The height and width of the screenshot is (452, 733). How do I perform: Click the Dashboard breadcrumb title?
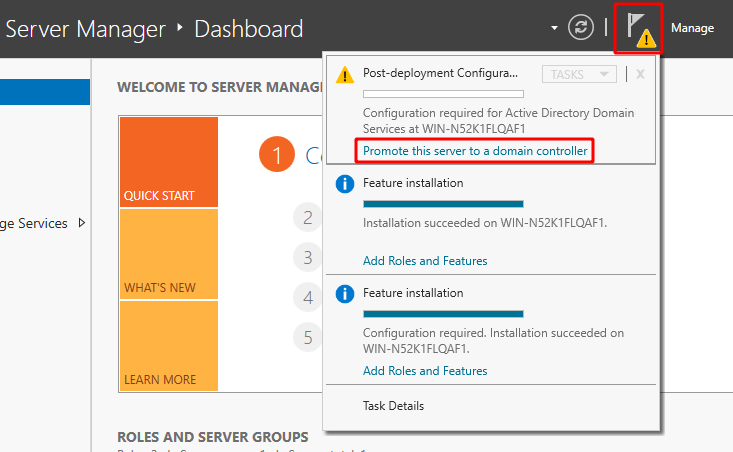249,29
